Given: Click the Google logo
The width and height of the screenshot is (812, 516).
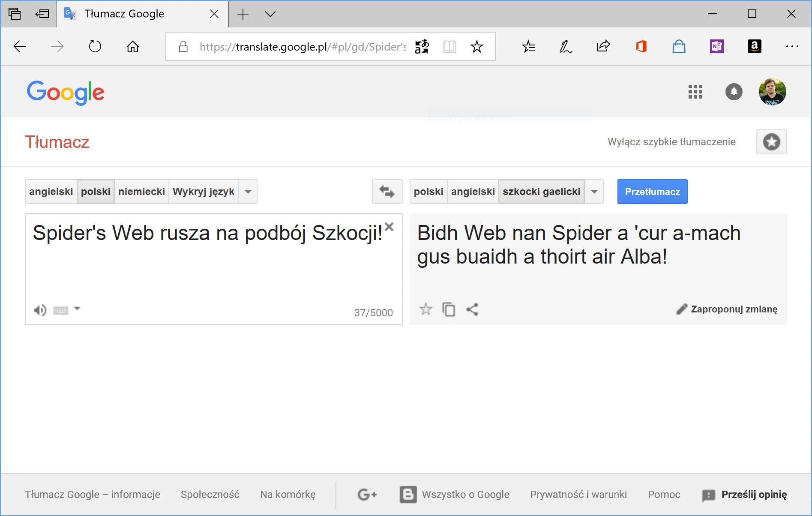Looking at the screenshot, I should [66, 93].
